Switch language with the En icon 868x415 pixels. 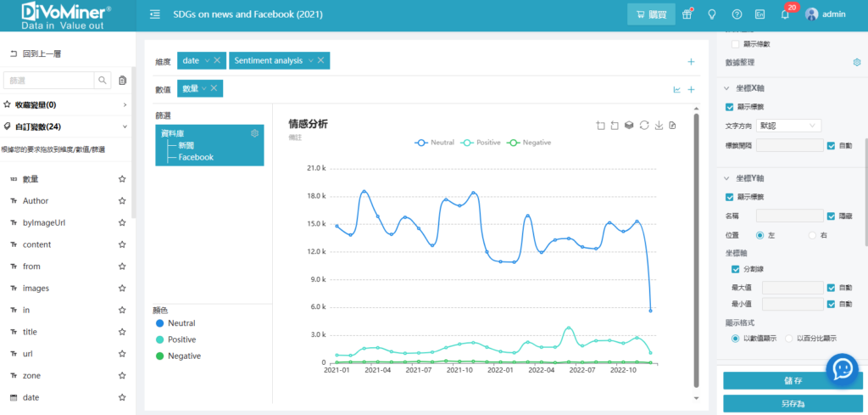click(x=760, y=14)
